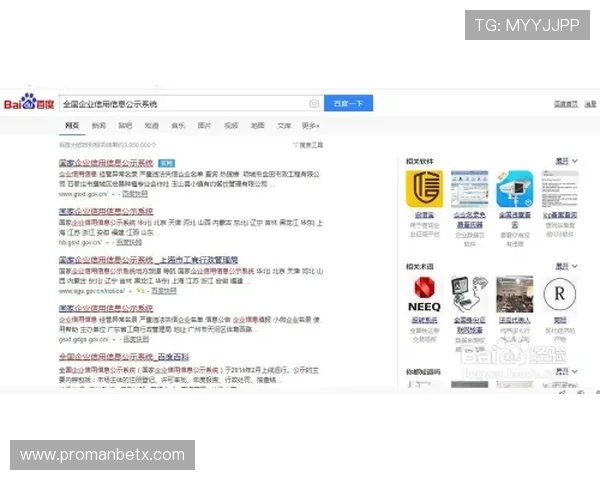This screenshot has height=480, width=600.
Task: Expand the 相关术语 section with 展开
Action: coord(566,266)
